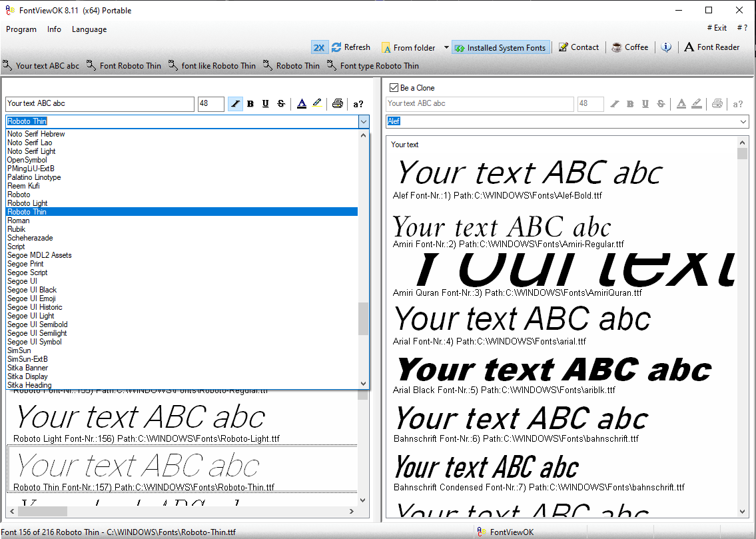Click the disabled highlight icon in right pane
The width and height of the screenshot is (756, 539).
(697, 104)
